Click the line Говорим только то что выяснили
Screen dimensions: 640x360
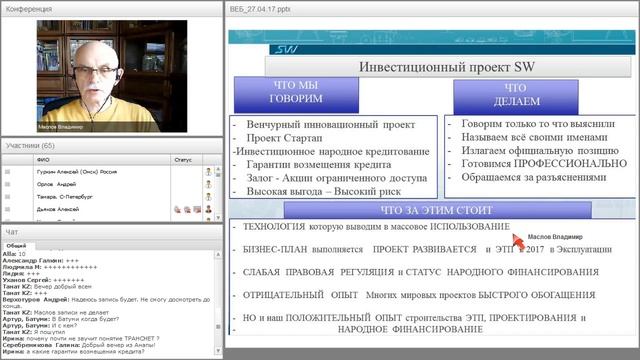click(x=538, y=124)
